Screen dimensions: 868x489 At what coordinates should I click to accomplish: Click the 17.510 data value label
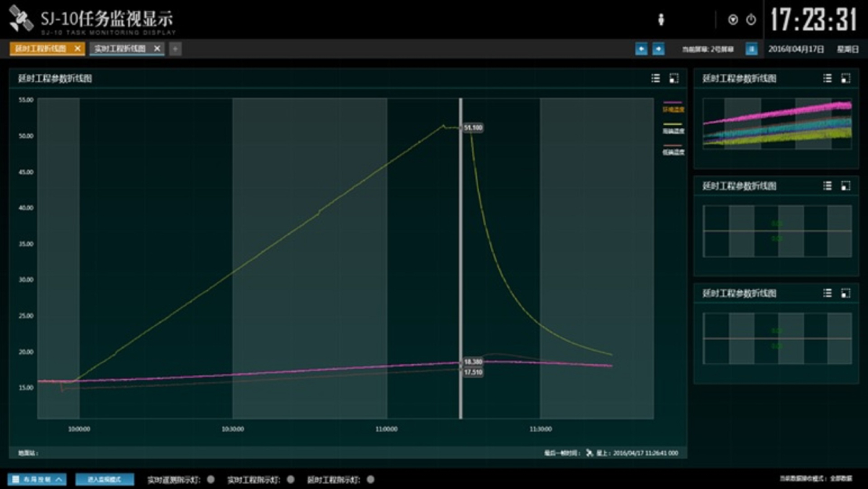pyautogui.click(x=473, y=372)
